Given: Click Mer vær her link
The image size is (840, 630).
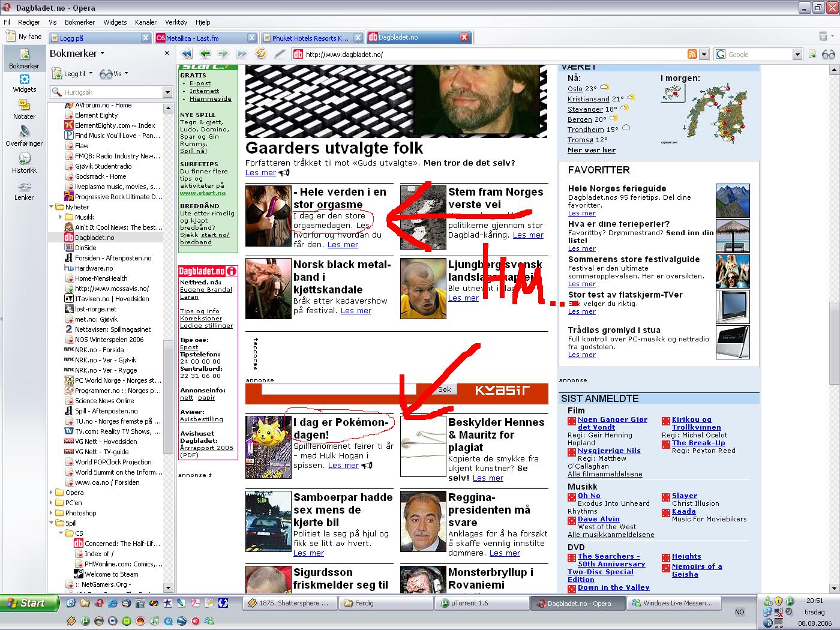Looking at the screenshot, I should pos(592,150).
